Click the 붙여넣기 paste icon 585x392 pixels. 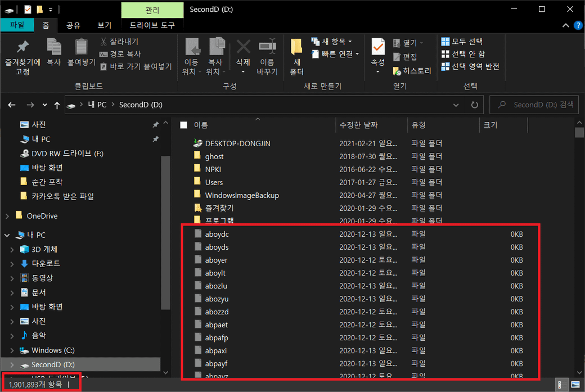click(82, 47)
